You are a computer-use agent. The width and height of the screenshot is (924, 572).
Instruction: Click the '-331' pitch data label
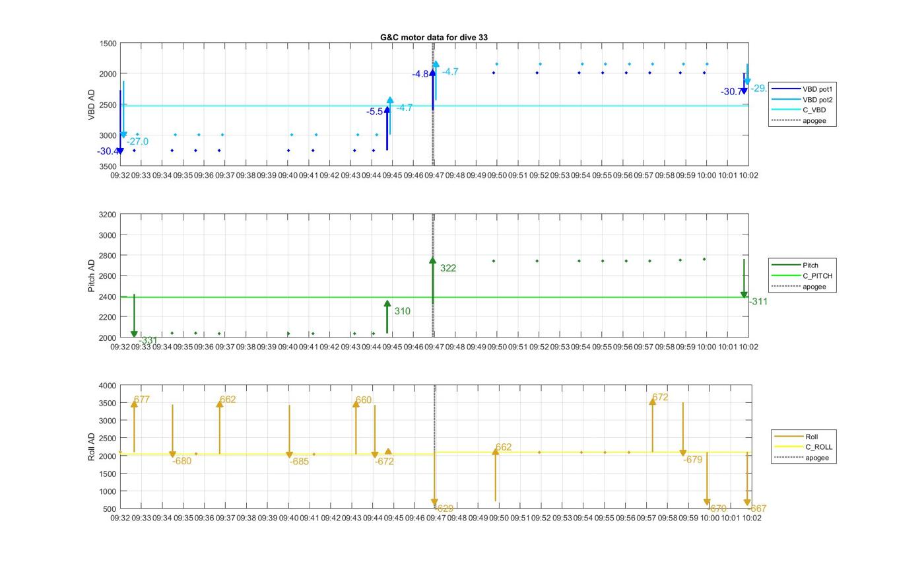point(148,341)
